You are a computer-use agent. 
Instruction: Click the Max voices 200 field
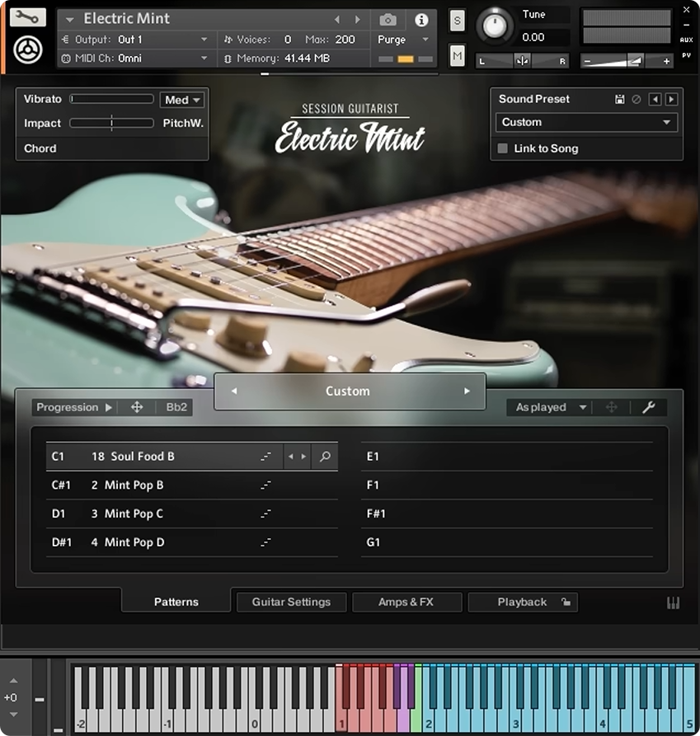click(345, 40)
